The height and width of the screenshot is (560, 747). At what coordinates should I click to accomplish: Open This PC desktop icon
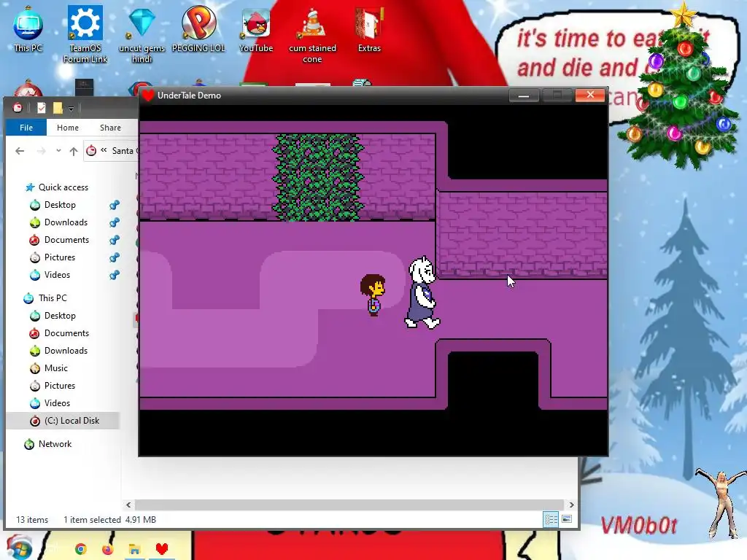click(28, 28)
